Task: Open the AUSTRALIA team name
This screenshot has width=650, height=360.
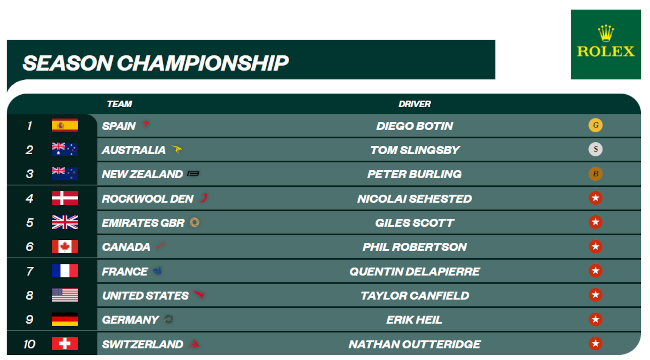Action: [x=133, y=150]
